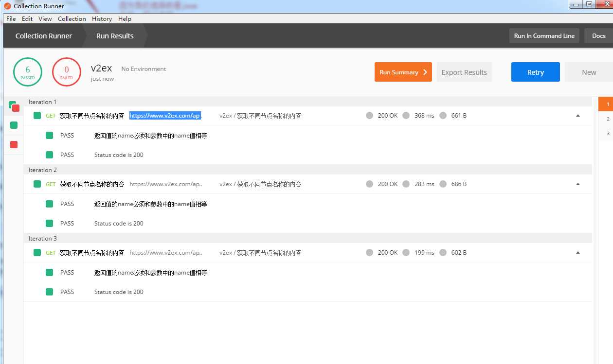The width and height of the screenshot is (613, 364).
Task: Show all results with the green-red filter icon
Action: pyautogui.click(x=14, y=106)
